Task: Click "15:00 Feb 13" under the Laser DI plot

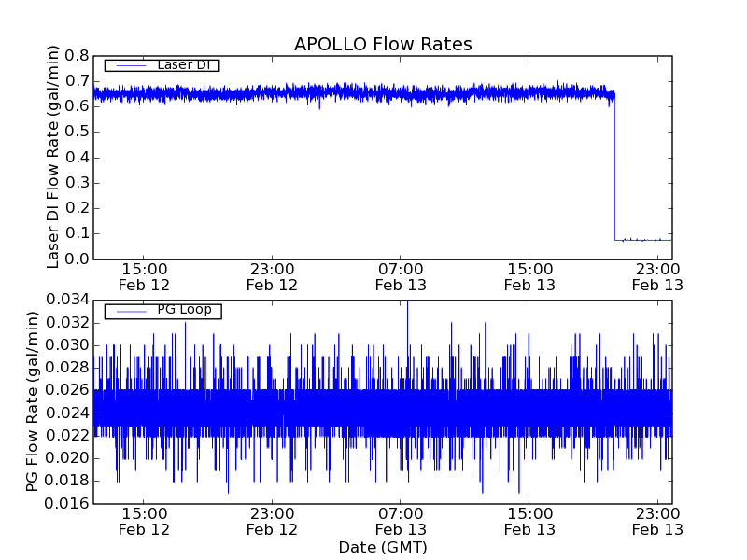Action: pos(529,277)
